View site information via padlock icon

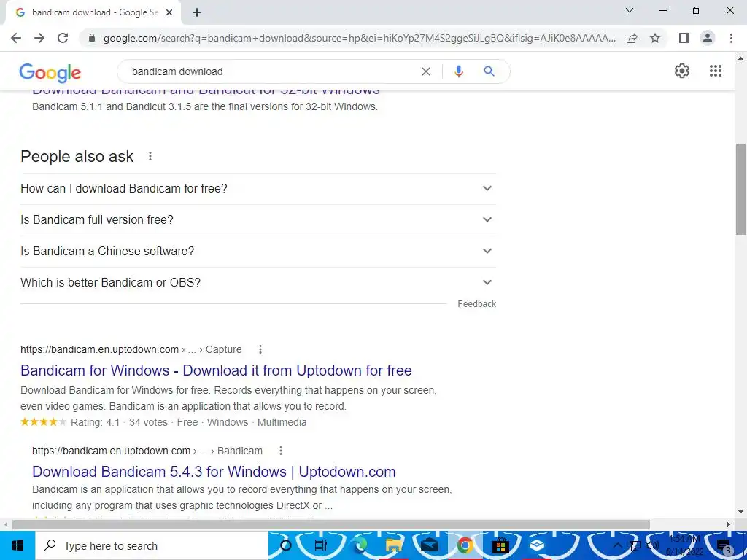click(x=92, y=38)
